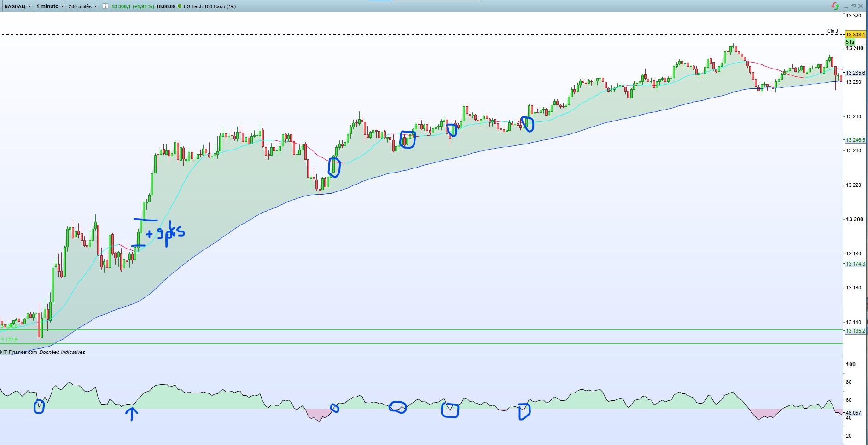Restore down the chart window
Screen dimensions: 868x445
(x=853, y=6)
